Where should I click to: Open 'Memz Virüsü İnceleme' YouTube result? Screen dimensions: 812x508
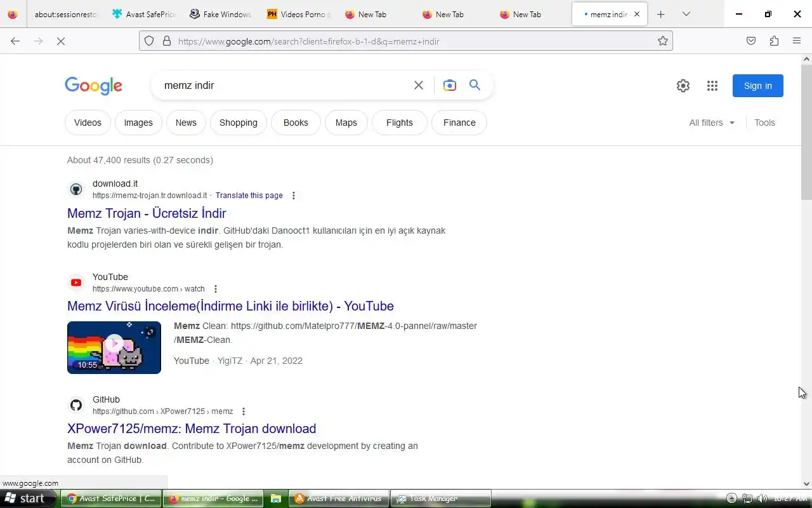click(230, 306)
